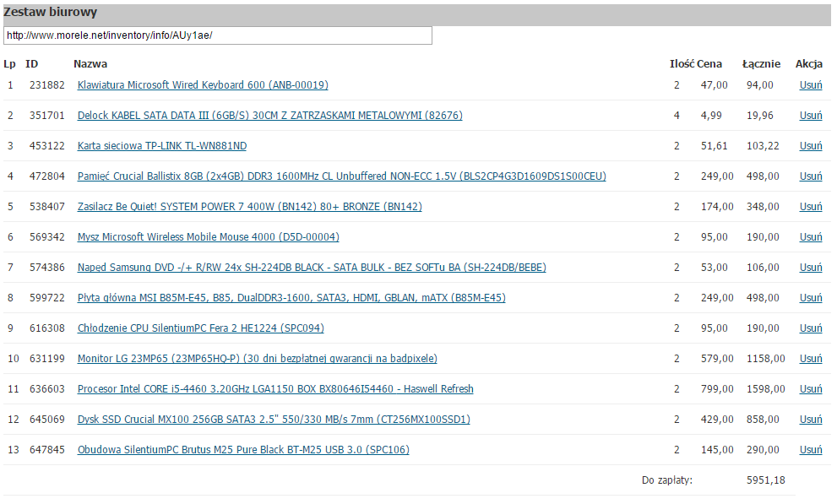Image resolution: width=837 pixels, height=504 pixels.
Task: Open Zasilacz Be Quiet! SYSTEM POWER 7 link
Action: (x=249, y=206)
